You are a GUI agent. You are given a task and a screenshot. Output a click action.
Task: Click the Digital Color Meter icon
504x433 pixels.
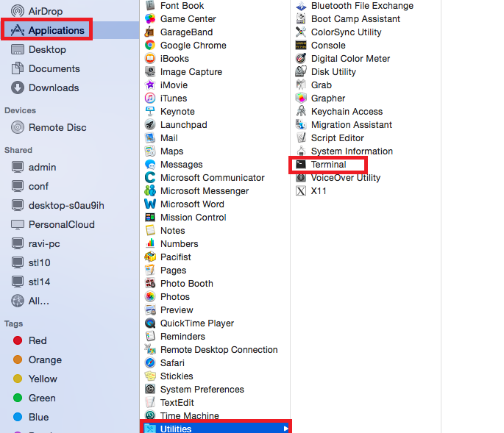301,59
